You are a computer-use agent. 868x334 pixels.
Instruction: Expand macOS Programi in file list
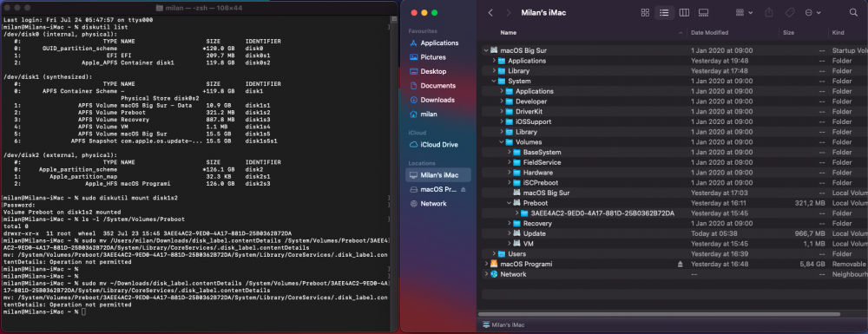point(486,264)
